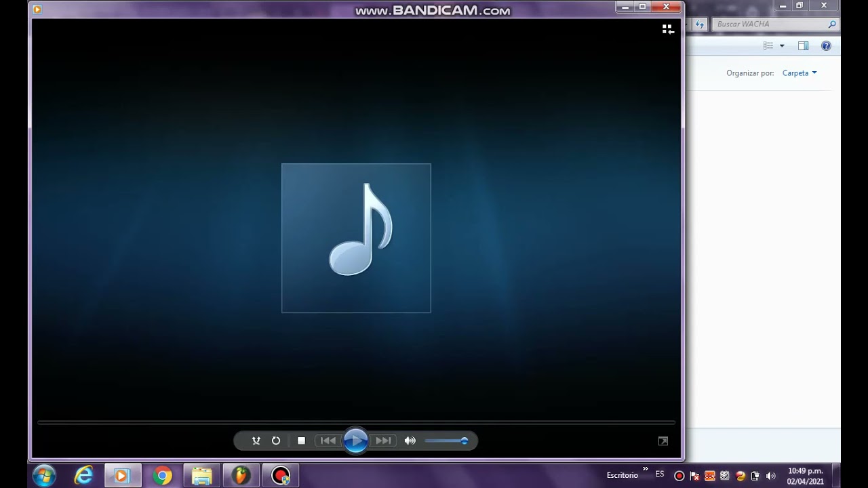Image resolution: width=868 pixels, height=488 pixels.
Task: Toggle shuffle mode in the player
Action: click(x=256, y=441)
